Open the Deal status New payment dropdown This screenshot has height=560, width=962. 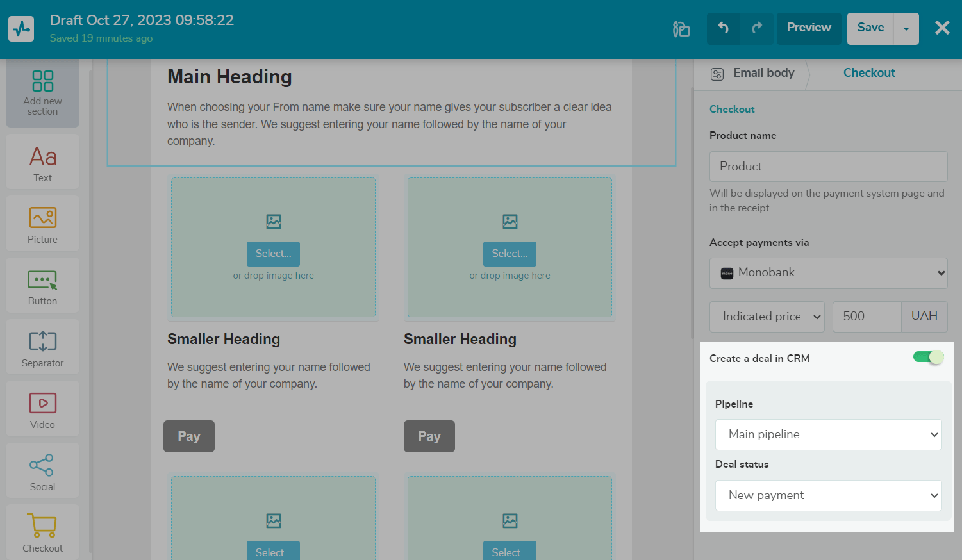828,495
